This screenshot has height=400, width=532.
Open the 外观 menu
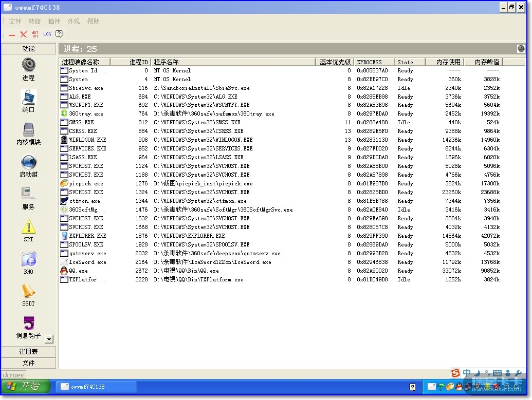(x=74, y=22)
